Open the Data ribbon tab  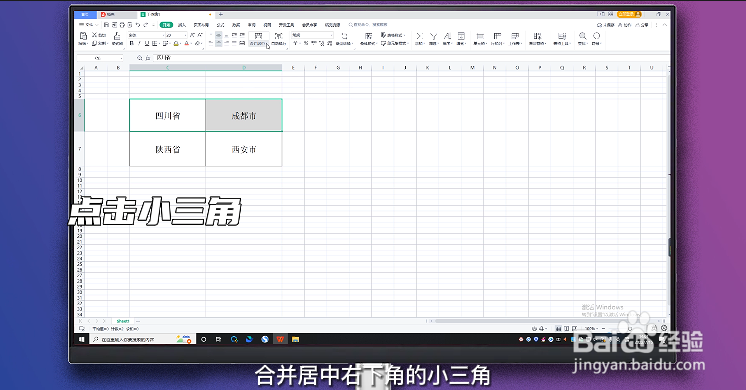[236, 25]
